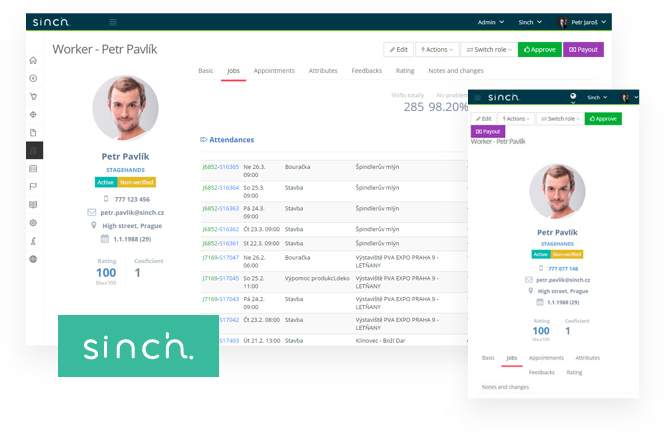Open Home from the left sidebar
Image resolution: width=664 pixels, height=435 pixels.
(33, 60)
